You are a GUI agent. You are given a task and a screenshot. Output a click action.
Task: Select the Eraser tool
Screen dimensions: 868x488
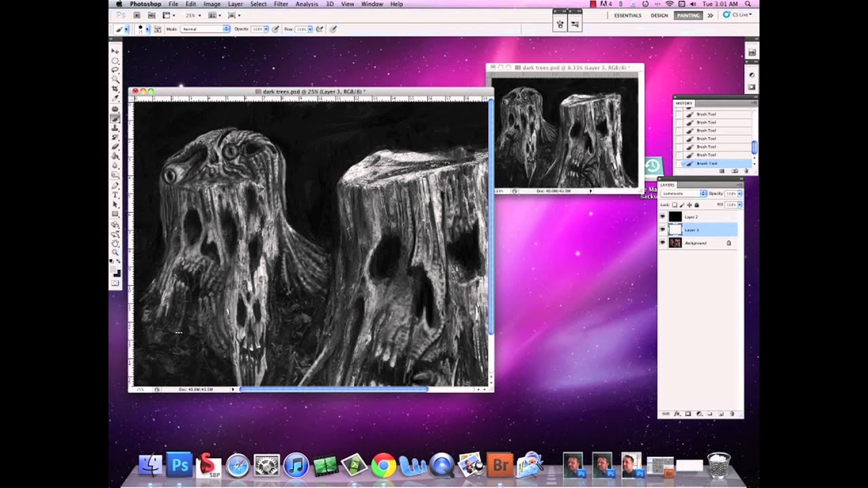point(115,146)
